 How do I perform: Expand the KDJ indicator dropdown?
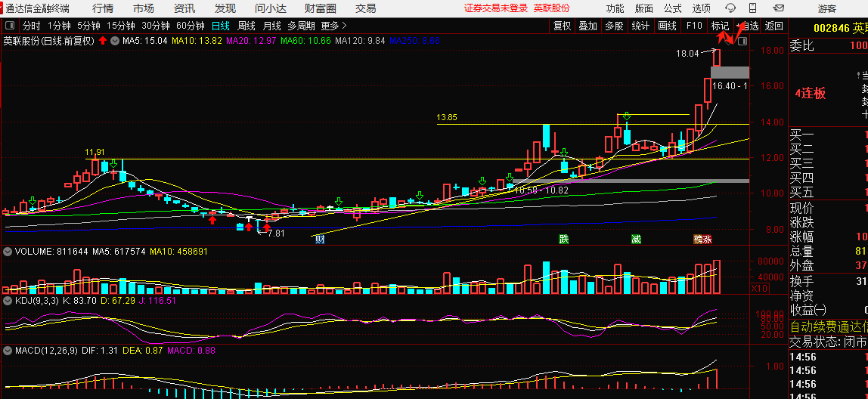click(x=8, y=301)
